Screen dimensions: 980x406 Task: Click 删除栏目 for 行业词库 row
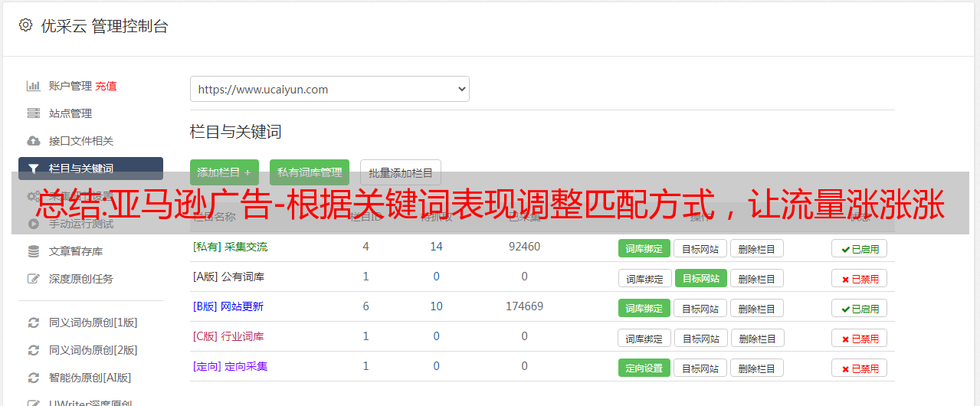tap(756, 338)
